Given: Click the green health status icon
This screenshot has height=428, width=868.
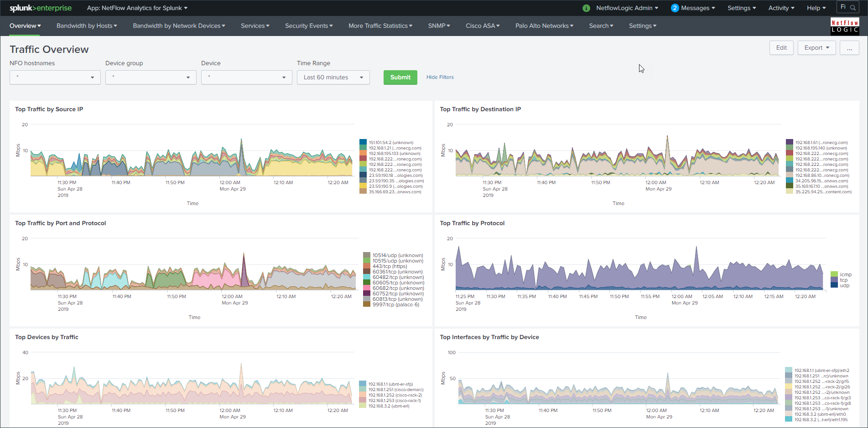Looking at the screenshot, I should click(x=586, y=8).
